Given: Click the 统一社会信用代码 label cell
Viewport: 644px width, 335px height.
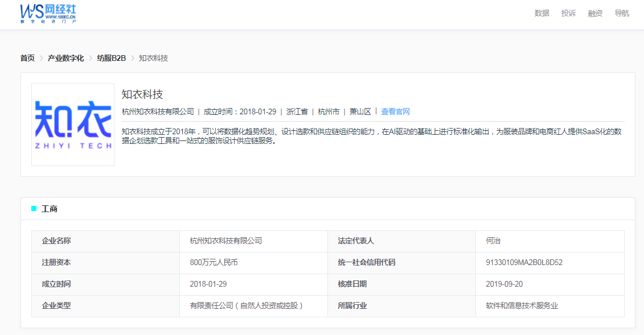Looking at the screenshot, I should [x=401, y=263].
